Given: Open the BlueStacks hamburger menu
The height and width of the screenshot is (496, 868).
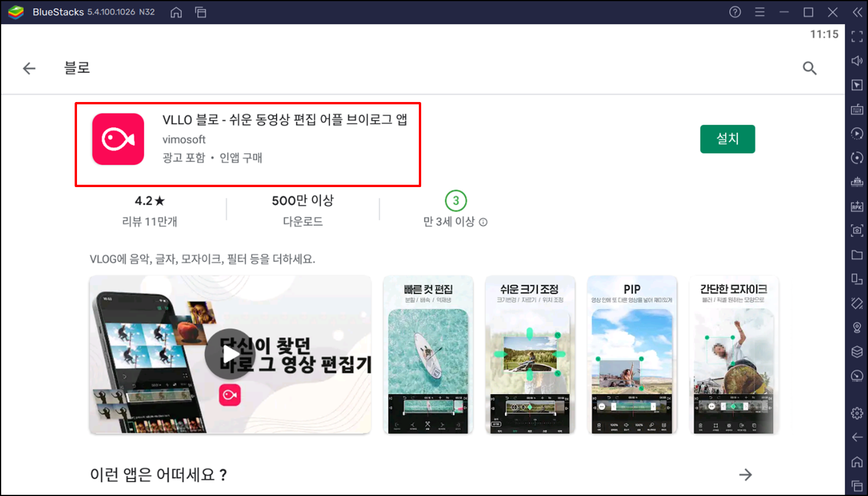Looking at the screenshot, I should point(759,12).
